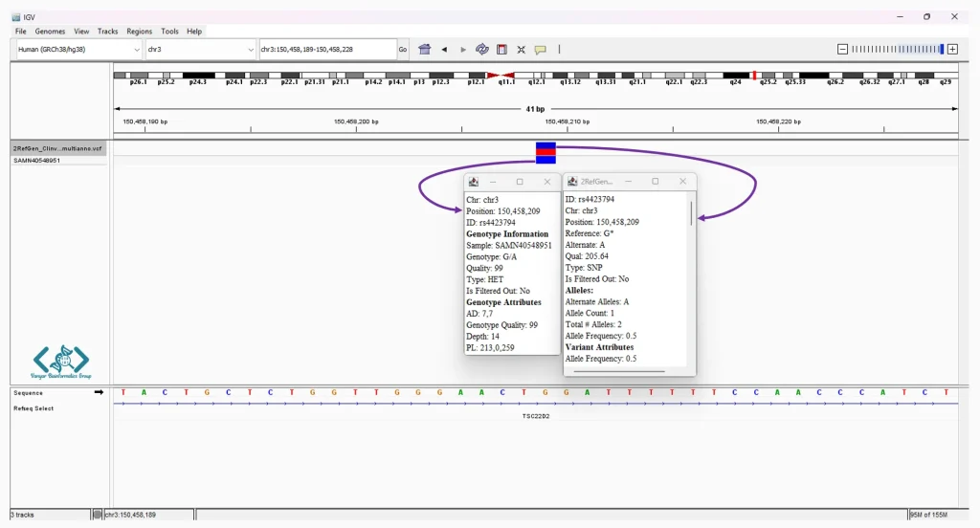Click the Go button
Viewport: 980px width, 528px height.
(x=403, y=50)
